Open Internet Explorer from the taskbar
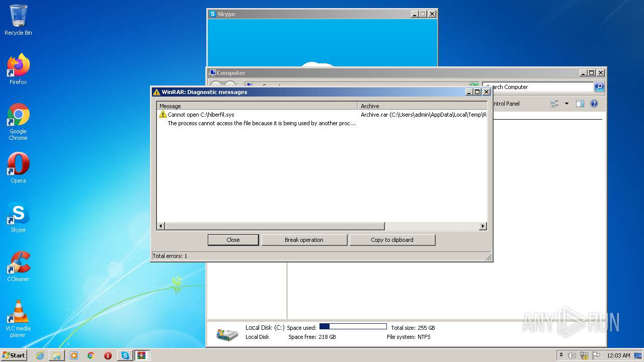 click(x=40, y=355)
